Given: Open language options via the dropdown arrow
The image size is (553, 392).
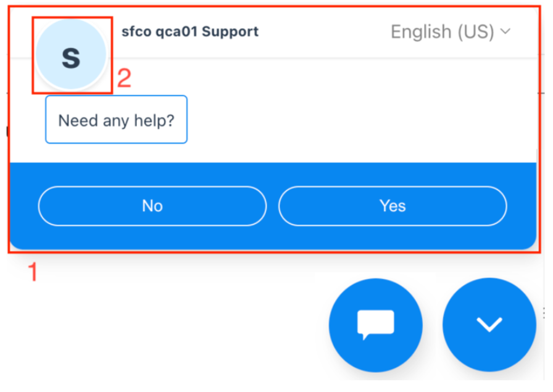Looking at the screenshot, I should [x=504, y=31].
